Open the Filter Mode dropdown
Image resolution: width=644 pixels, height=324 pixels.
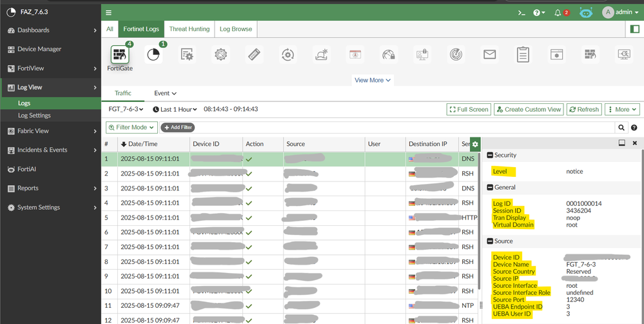[x=132, y=128]
